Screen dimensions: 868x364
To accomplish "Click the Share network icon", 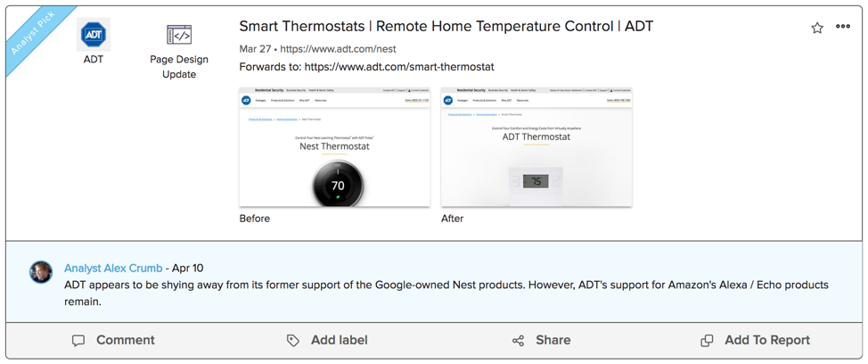I will click(x=519, y=341).
